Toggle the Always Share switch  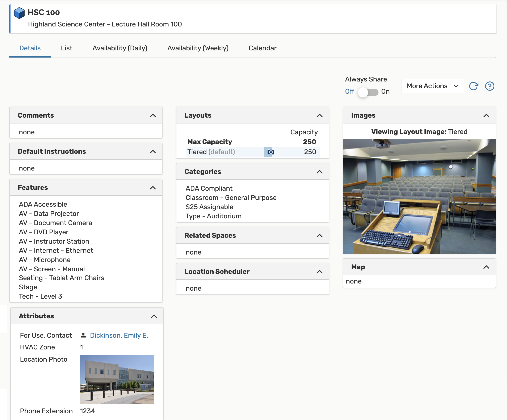coord(368,92)
